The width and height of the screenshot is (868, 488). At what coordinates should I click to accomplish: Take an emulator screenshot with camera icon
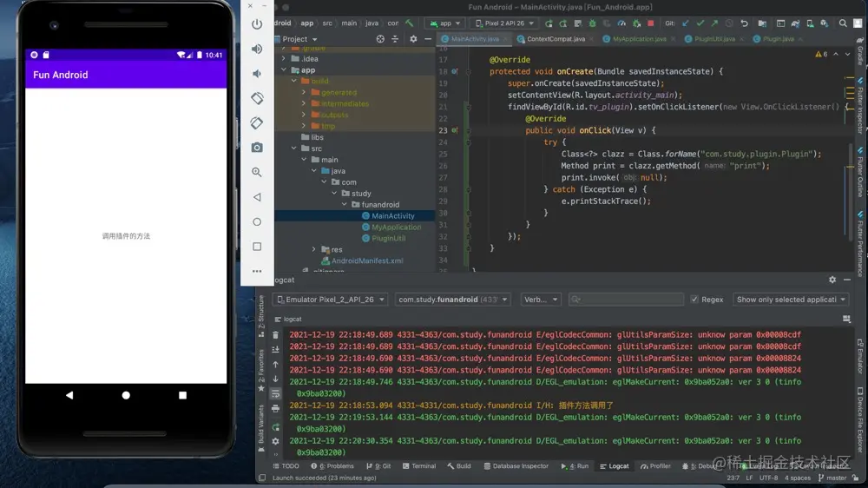pyautogui.click(x=257, y=148)
